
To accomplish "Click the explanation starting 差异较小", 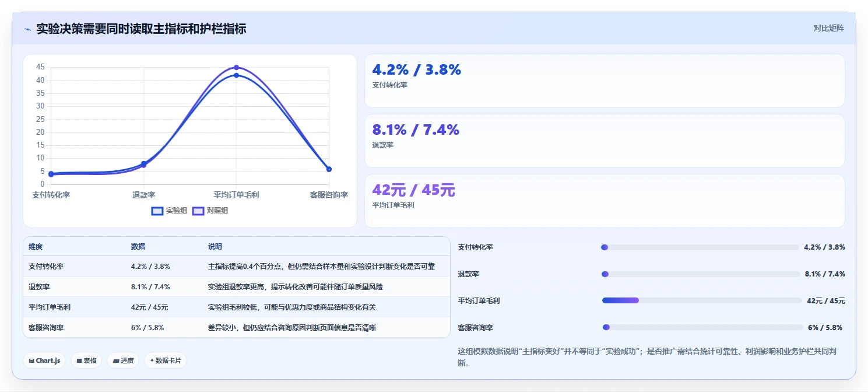I will point(292,328).
